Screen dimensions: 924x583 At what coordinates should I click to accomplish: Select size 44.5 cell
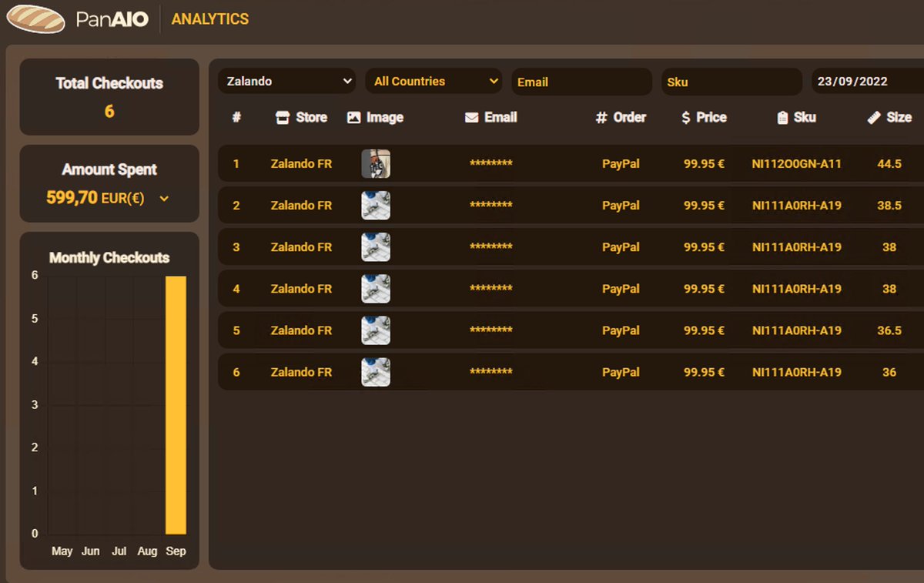coord(889,164)
